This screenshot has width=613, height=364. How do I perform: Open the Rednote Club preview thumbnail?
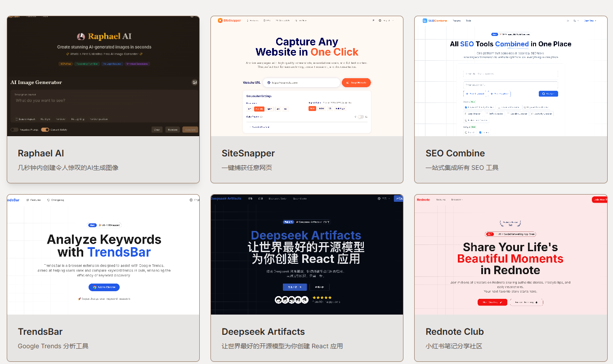pyautogui.click(x=510, y=254)
